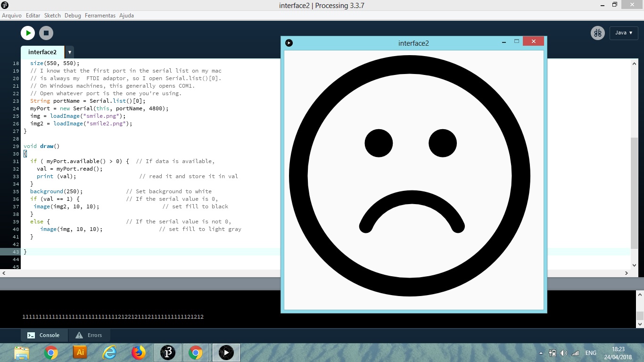644x362 pixels.
Task: Open the Java mode dropdown
Action: click(624, 33)
